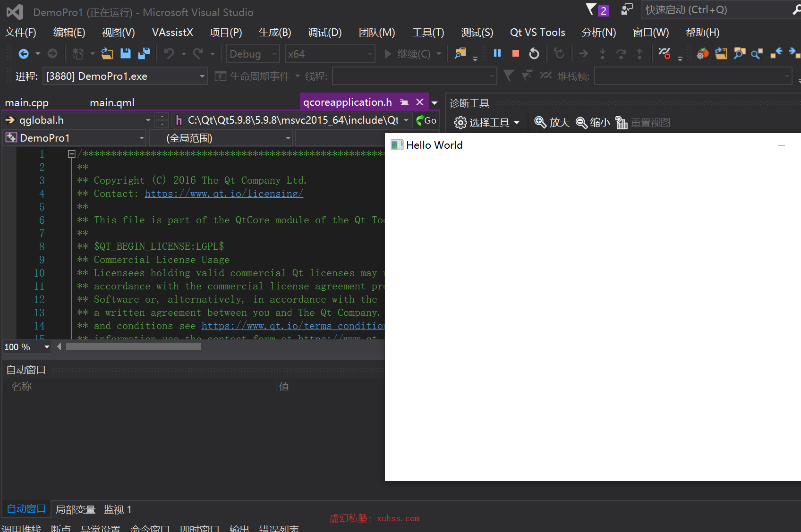Collapse the comment block on line 1
Screen dimensions: 801x532
pos(72,154)
